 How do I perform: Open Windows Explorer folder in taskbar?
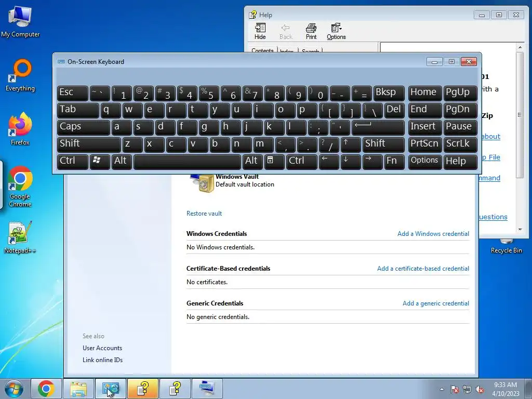78,389
